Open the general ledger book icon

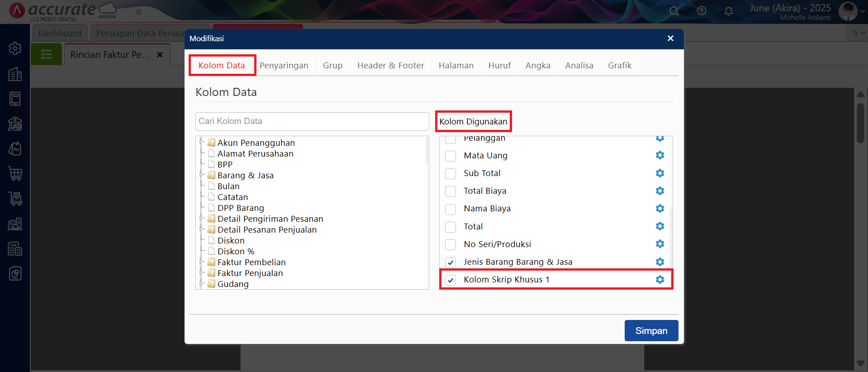tap(15, 99)
